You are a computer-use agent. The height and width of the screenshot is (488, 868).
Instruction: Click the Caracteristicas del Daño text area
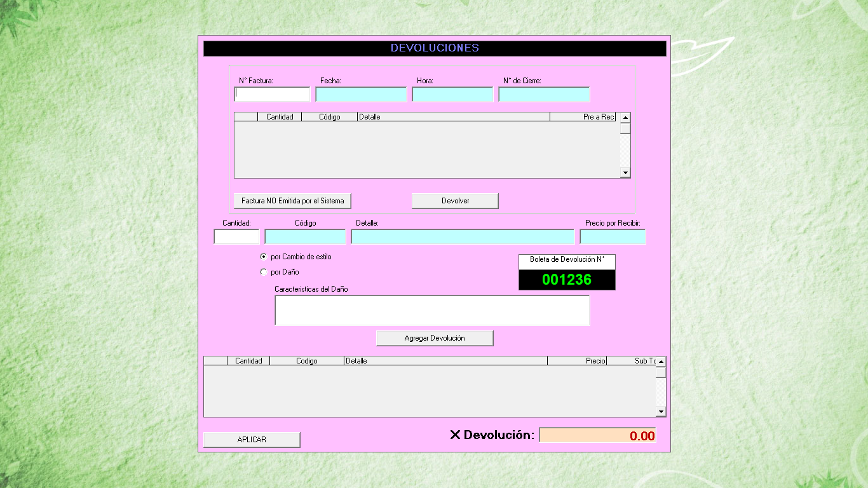(432, 310)
